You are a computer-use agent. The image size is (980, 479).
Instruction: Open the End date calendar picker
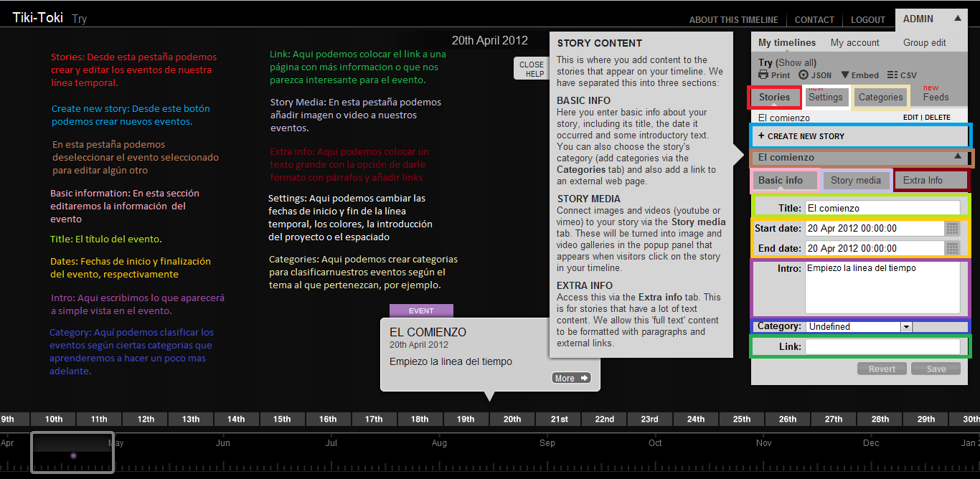coord(952,249)
